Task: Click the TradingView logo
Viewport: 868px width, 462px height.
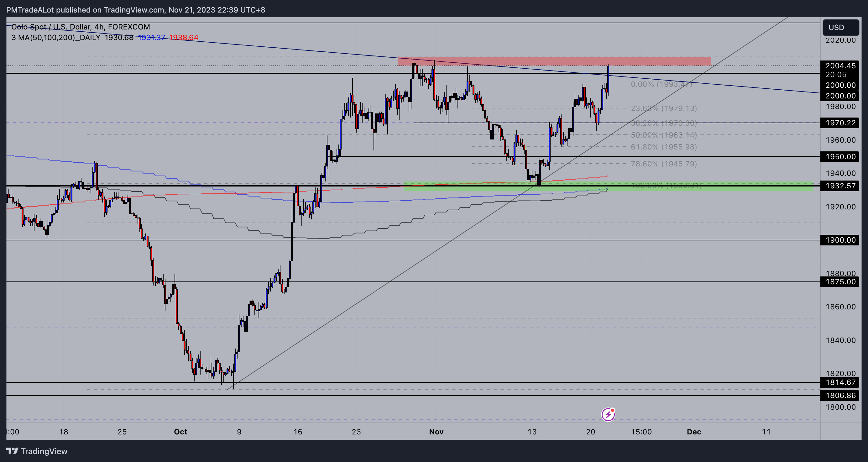Action: point(37,451)
